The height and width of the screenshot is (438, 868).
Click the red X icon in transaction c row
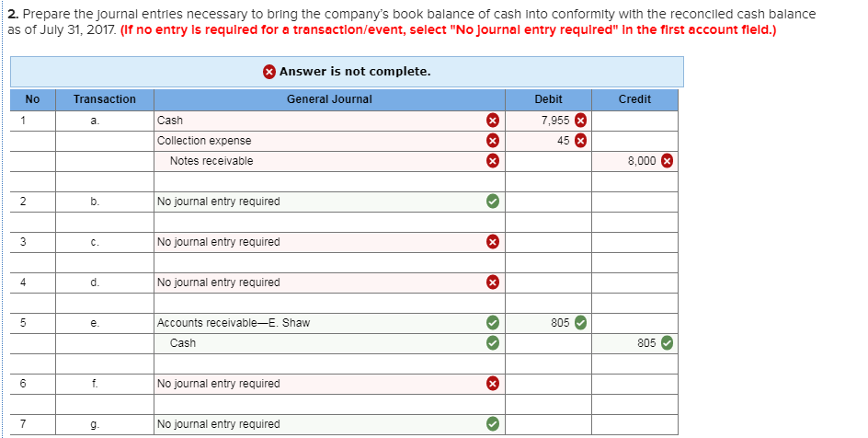tap(493, 242)
